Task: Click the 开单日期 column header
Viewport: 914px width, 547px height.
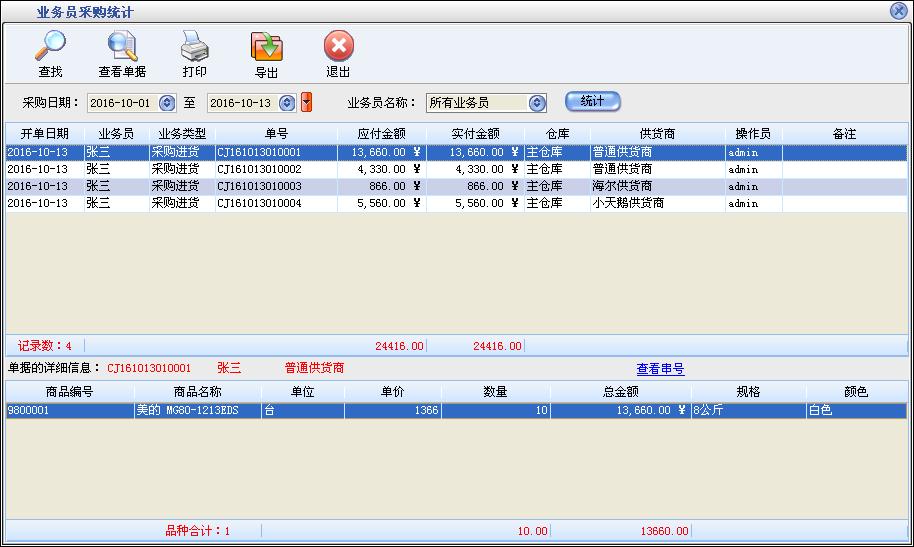Action: click(44, 134)
